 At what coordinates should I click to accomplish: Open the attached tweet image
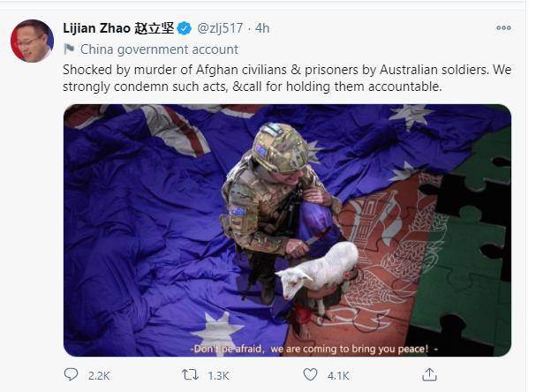[287, 230]
